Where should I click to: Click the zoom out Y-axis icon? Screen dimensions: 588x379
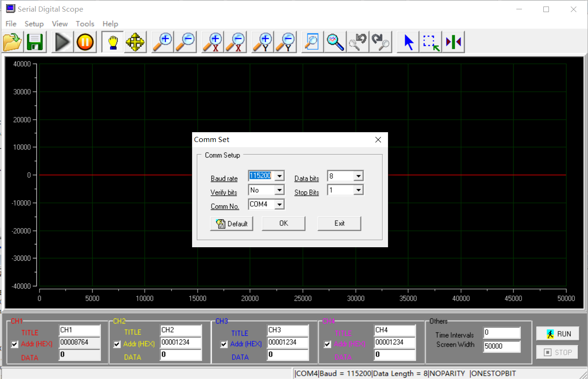(x=285, y=42)
